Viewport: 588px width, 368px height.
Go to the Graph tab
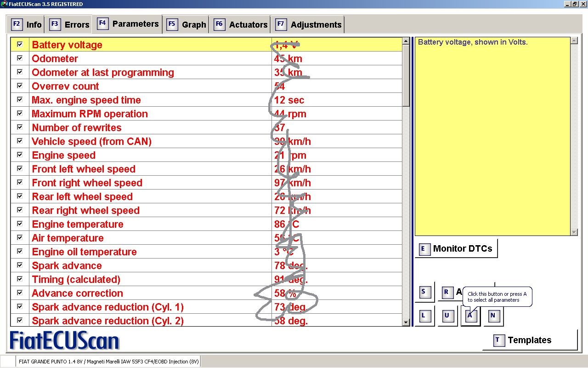coord(187,25)
